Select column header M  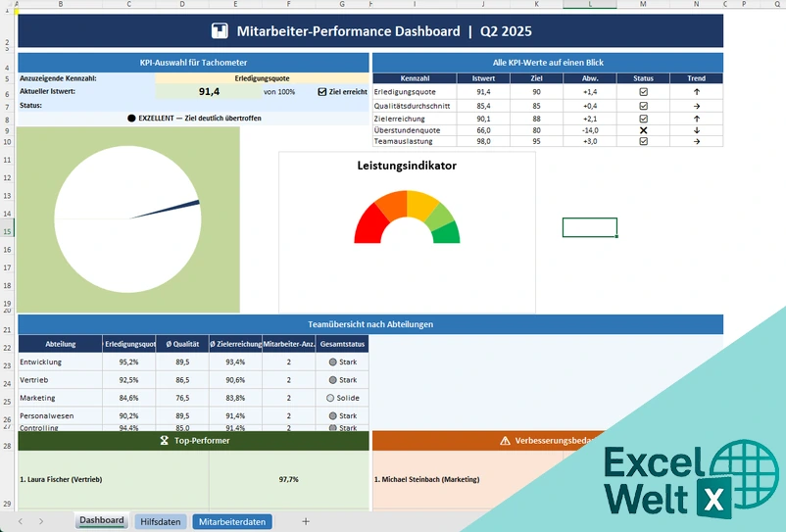643,4
